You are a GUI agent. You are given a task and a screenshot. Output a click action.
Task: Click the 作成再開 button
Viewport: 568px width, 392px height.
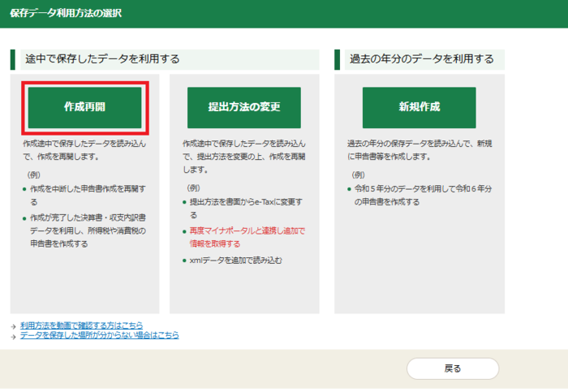[84, 107]
